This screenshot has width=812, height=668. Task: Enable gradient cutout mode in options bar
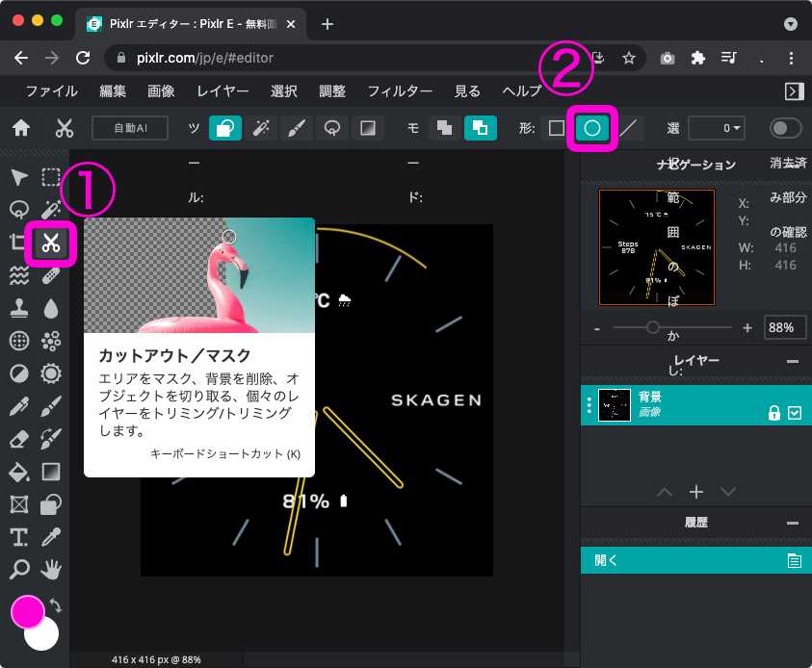[x=368, y=128]
